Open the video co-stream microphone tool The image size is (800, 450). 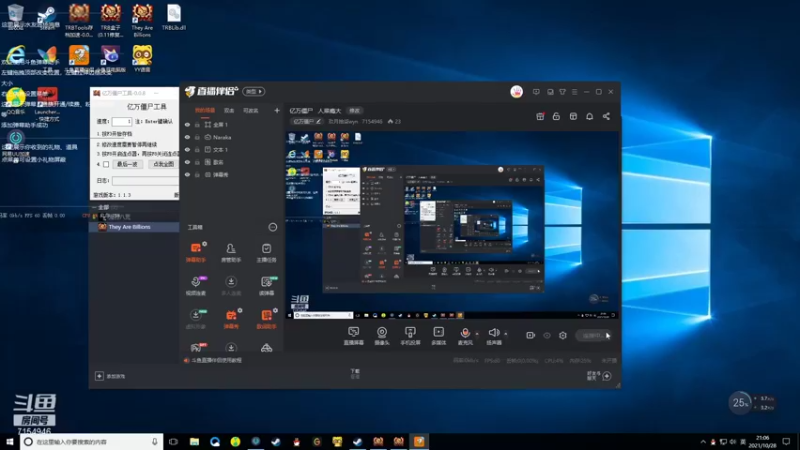[x=196, y=286]
